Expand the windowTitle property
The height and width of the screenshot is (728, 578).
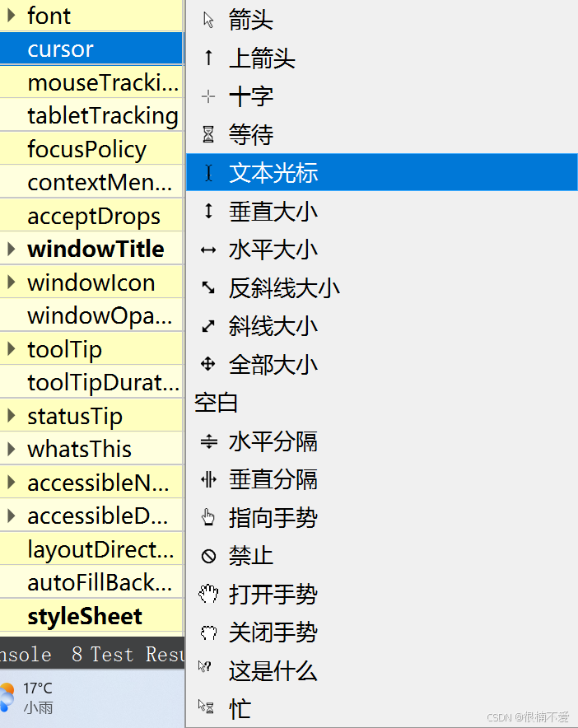(x=12, y=249)
